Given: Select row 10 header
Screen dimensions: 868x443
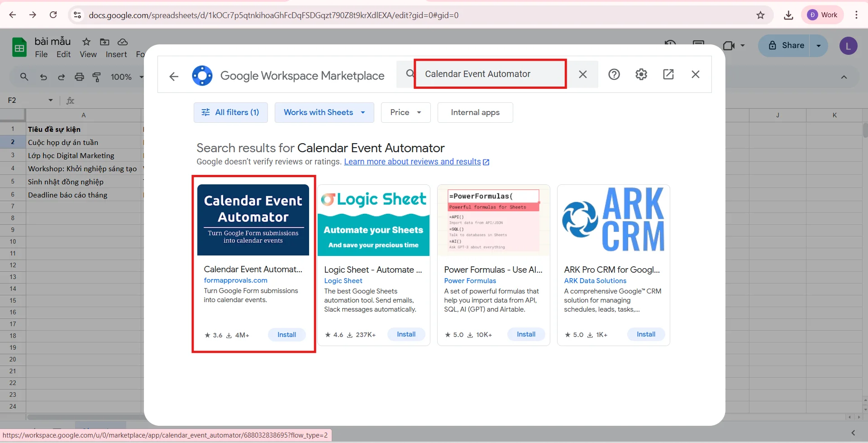Looking at the screenshot, I should point(13,241).
